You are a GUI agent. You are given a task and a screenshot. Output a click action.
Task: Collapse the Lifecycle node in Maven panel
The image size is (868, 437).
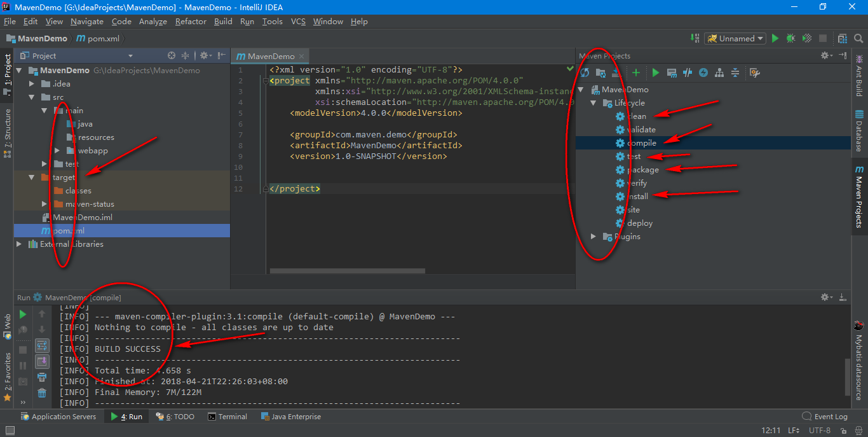click(x=593, y=102)
